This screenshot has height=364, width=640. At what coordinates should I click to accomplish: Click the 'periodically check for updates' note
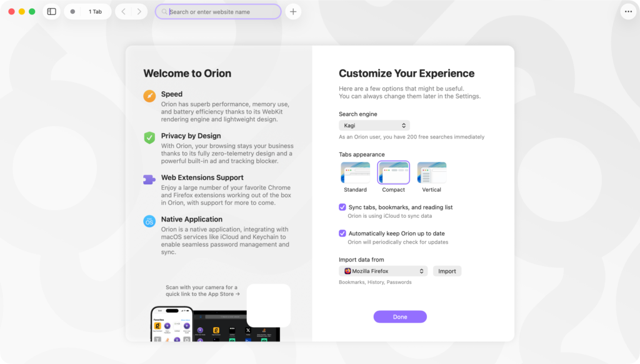point(398,242)
